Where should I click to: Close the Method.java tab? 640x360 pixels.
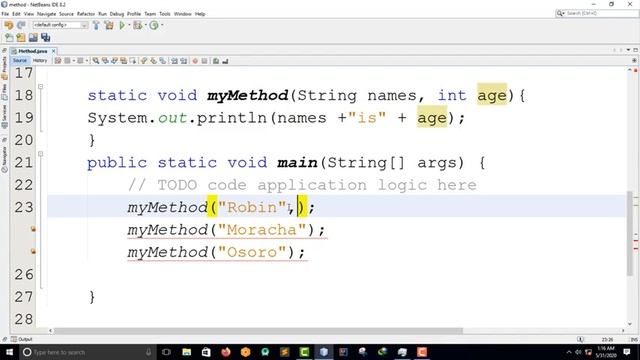(53, 51)
